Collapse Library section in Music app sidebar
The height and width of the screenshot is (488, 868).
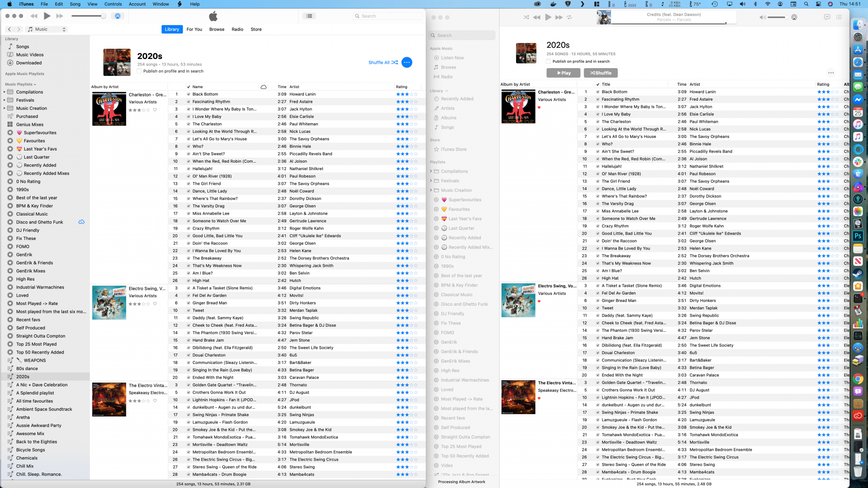[446, 91]
